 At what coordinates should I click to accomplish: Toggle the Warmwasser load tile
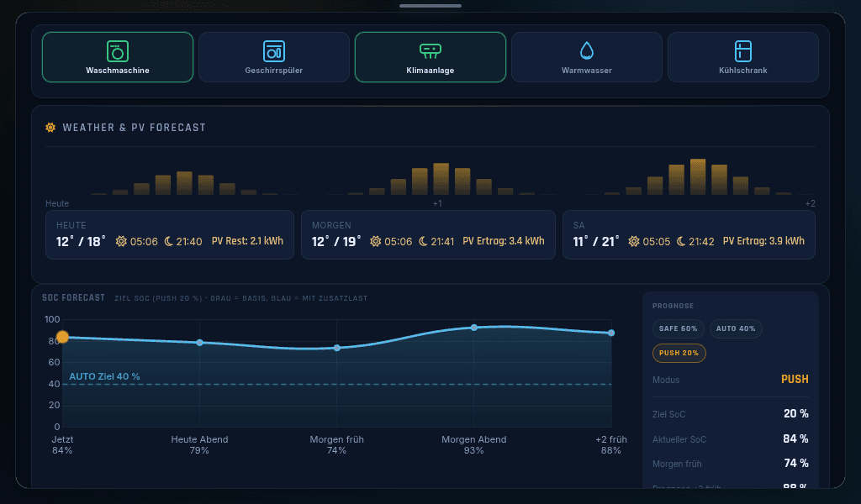[586, 57]
